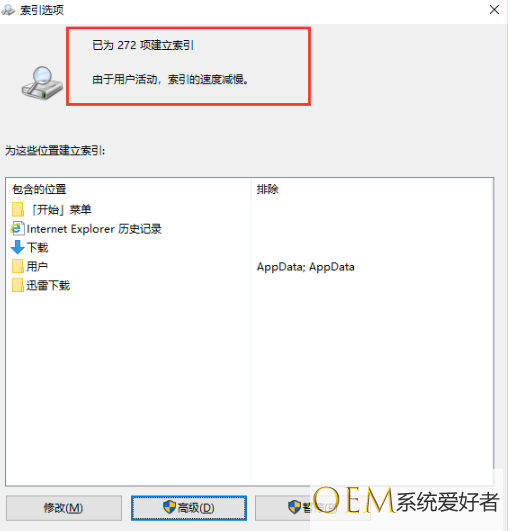Click the Start Menu folder icon

tap(18, 210)
